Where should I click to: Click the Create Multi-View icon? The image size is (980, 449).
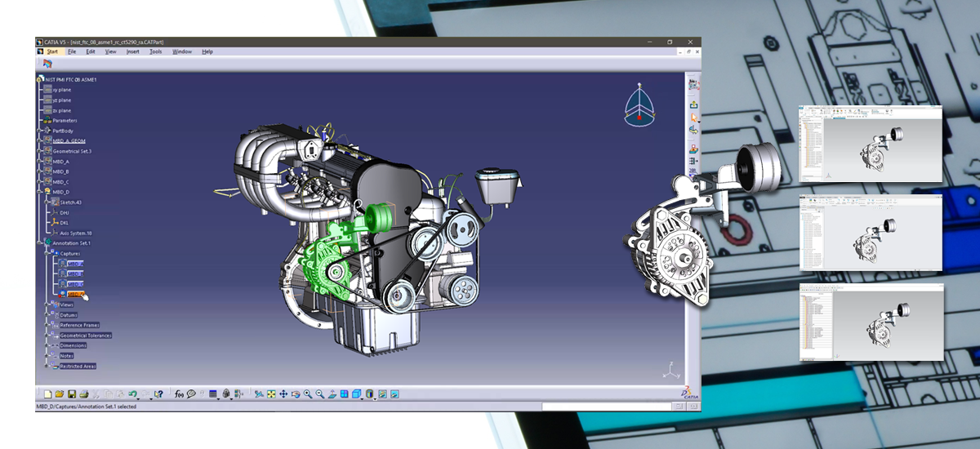tap(344, 394)
